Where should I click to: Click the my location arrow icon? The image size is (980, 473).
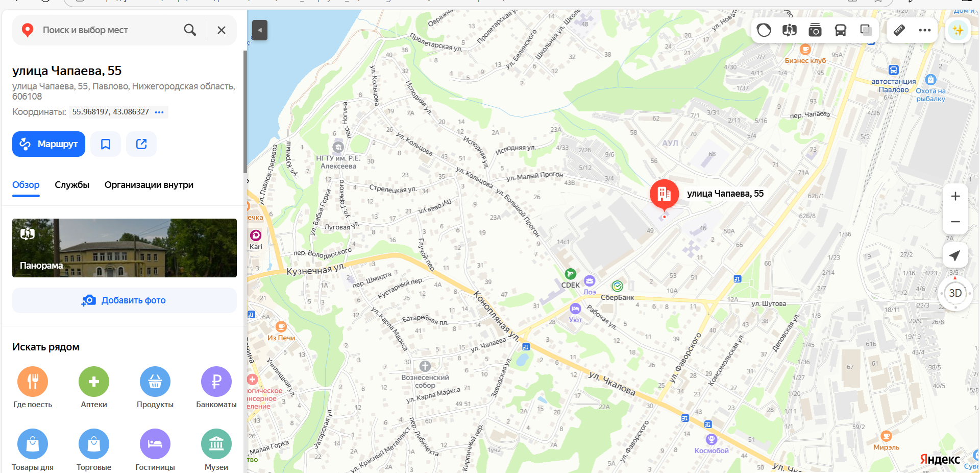coord(955,255)
